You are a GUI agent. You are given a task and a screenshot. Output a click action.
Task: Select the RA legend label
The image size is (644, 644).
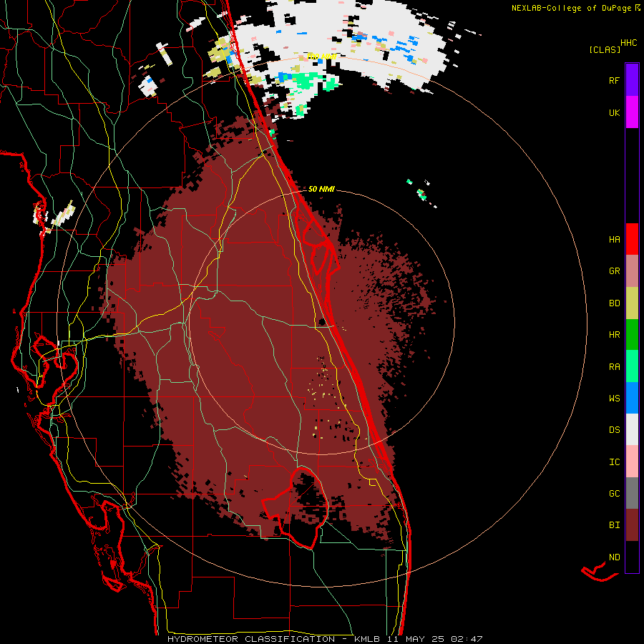tap(614, 367)
